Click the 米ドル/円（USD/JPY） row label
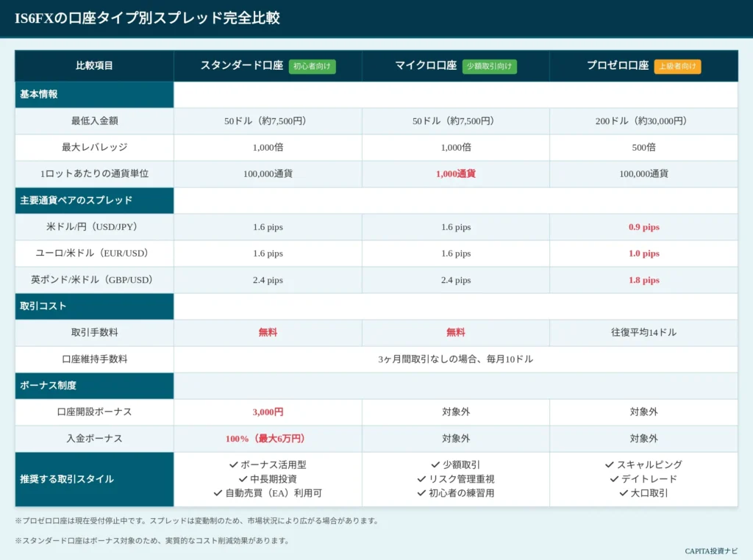 click(x=95, y=227)
